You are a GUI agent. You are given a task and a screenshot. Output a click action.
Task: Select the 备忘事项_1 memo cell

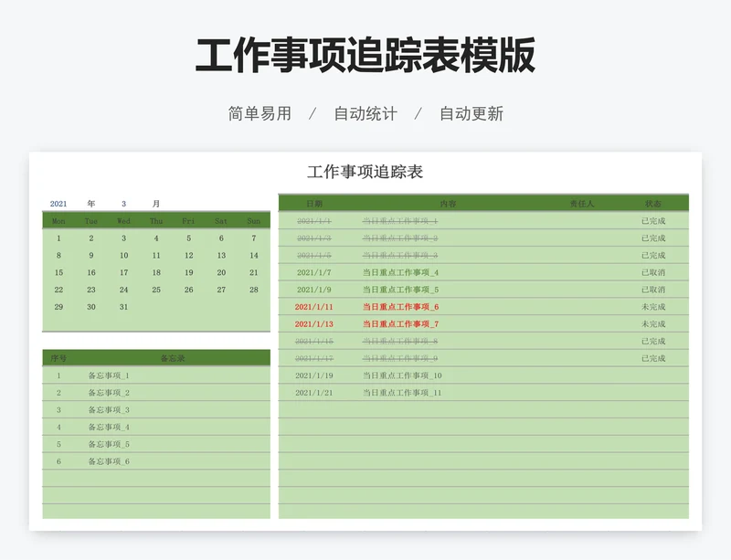pyautogui.click(x=109, y=375)
